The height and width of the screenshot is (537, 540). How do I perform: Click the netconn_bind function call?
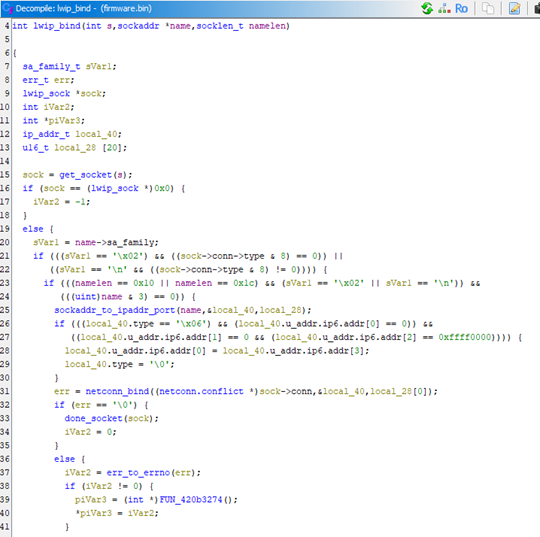click(117, 391)
